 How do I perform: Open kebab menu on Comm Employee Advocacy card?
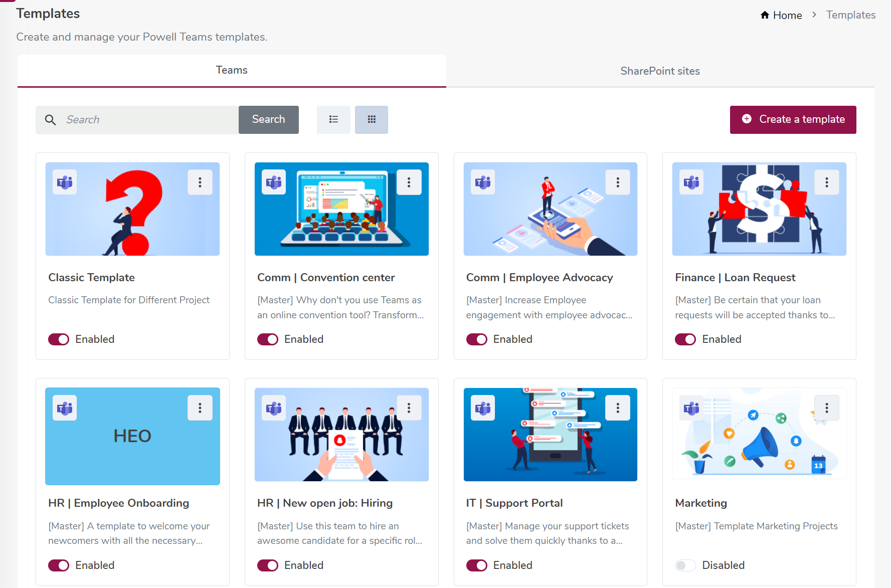[x=618, y=182]
